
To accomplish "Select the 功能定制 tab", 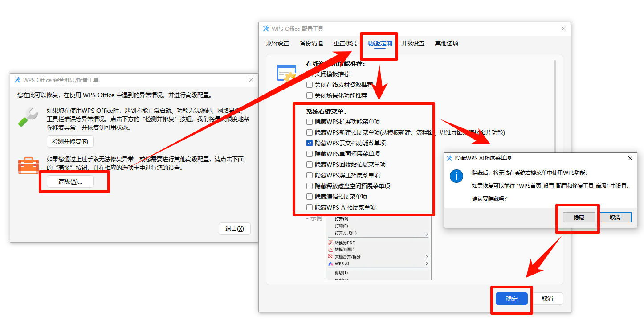I will coord(380,43).
